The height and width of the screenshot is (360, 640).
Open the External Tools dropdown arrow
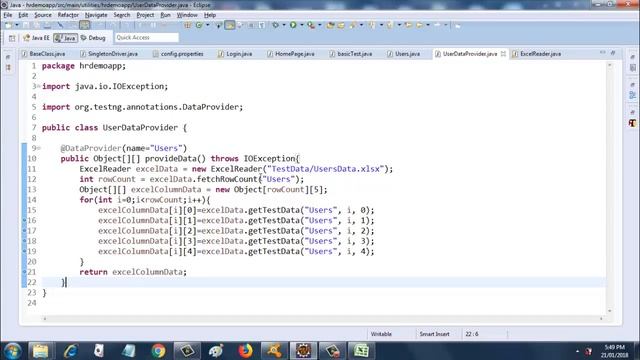click(320, 25)
